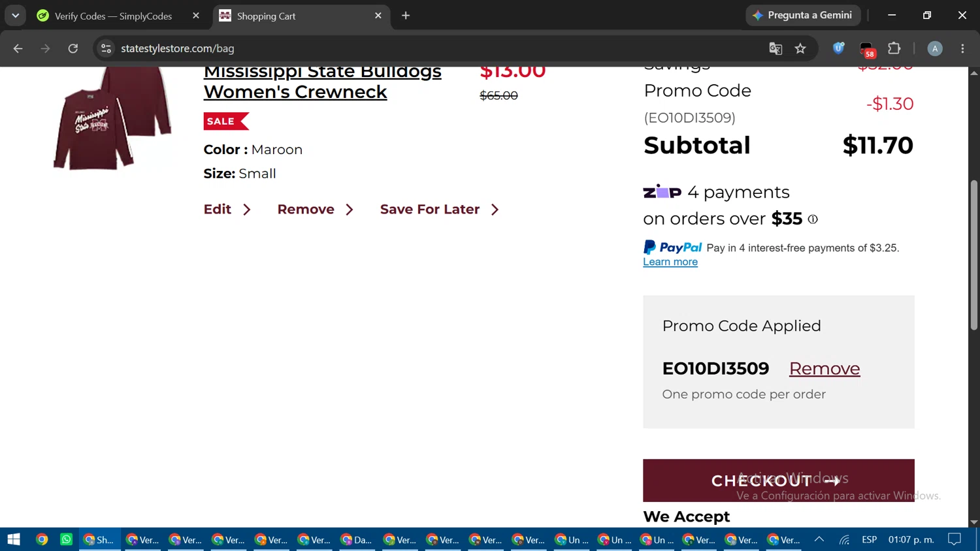Click the $13.00 sale price
The height and width of the screenshot is (551, 980).
(x=513, y=71)
